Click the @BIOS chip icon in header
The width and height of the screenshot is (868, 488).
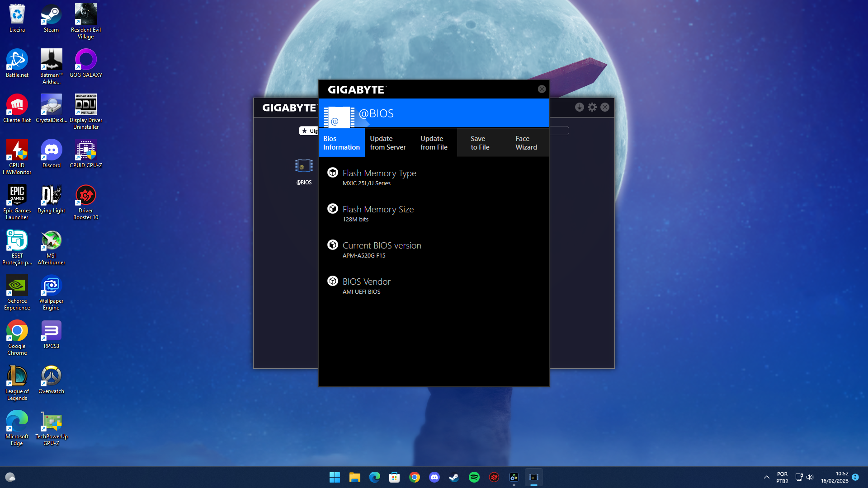pyautogui.click(x=339, y=117)
